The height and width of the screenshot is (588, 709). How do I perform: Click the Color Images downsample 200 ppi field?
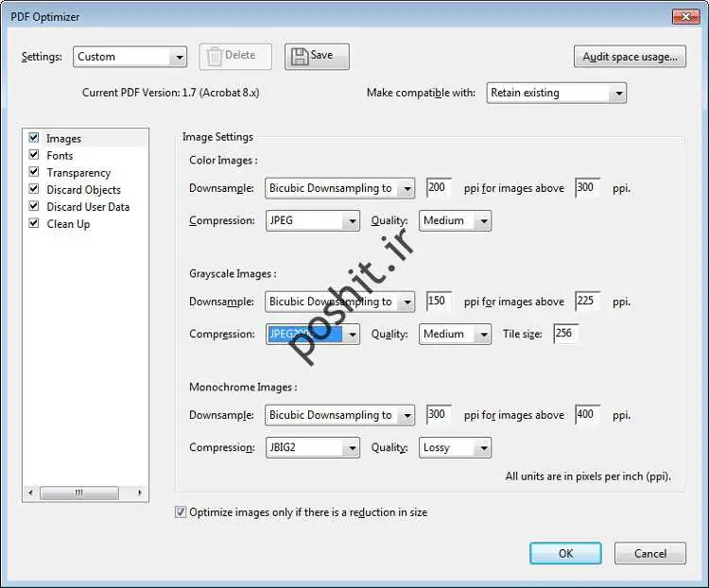pyautogui.click(x=439, y=188)
